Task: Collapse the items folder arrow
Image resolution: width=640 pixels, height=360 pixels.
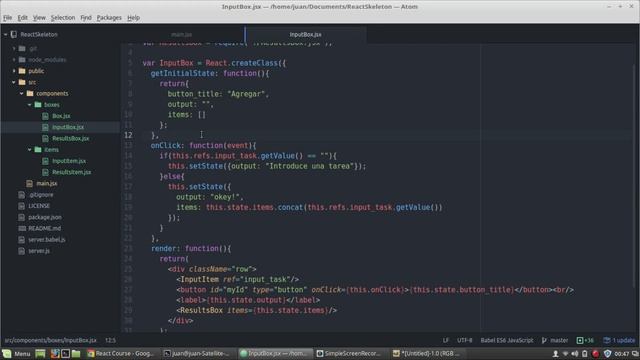Action: [29, 150]
